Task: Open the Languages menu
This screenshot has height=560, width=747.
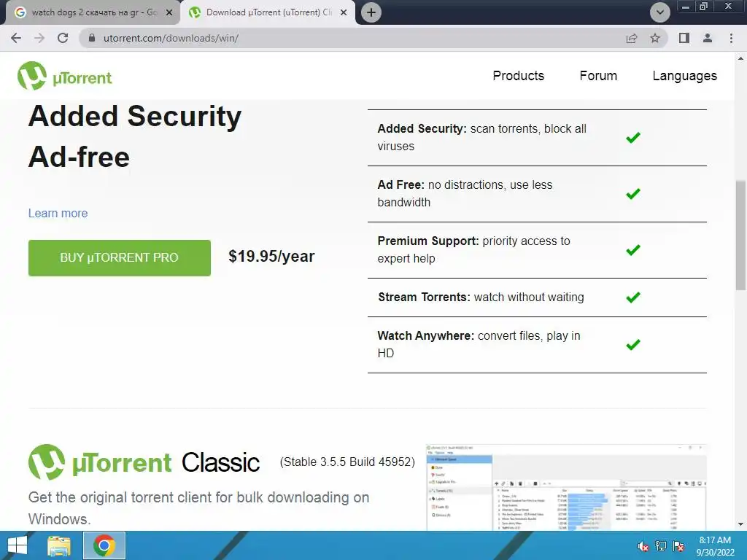Action: pos(684,76)
